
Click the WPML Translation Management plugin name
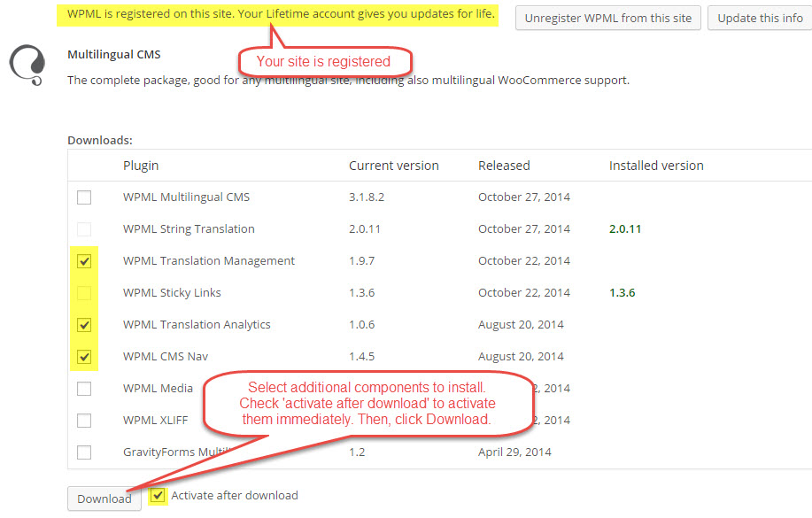[x=209, y=261]
